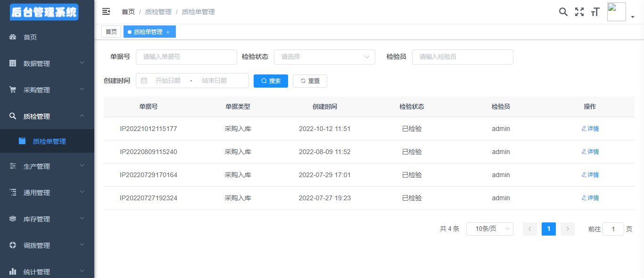This screenshot has width=644, height=278.
Task: Click the calendar icon in date range
Action: (x=144, y=81)
